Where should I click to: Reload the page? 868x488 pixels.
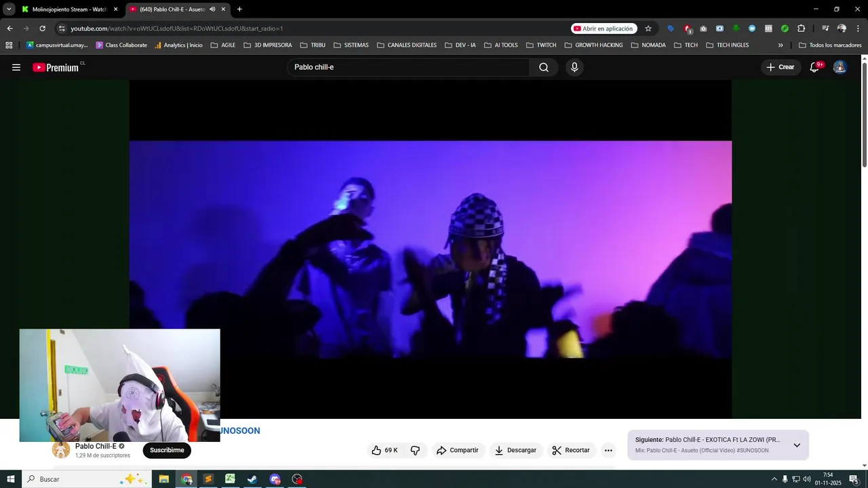pos(42,28)
